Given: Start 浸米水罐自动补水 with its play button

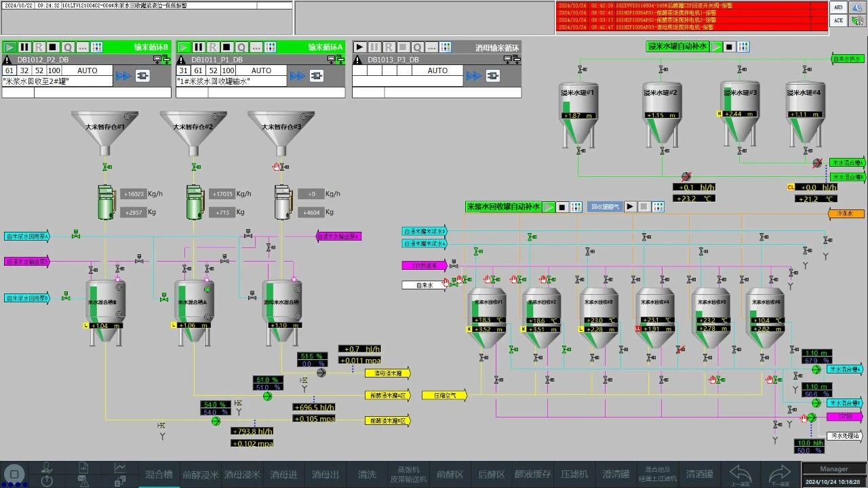Looking at the screenshot, I should pos(716,47).
